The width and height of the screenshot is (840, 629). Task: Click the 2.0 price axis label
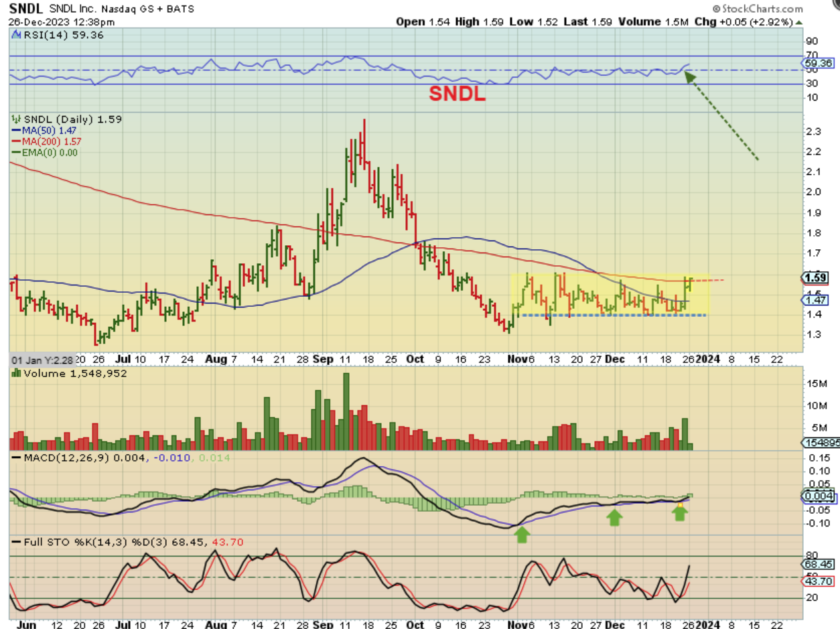(815, 192)
